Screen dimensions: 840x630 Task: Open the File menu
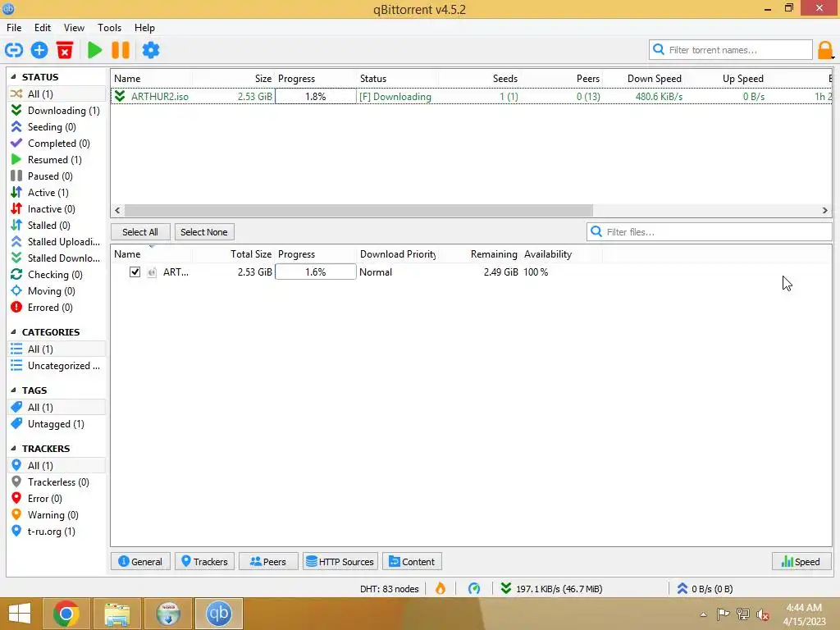[14, 27]
